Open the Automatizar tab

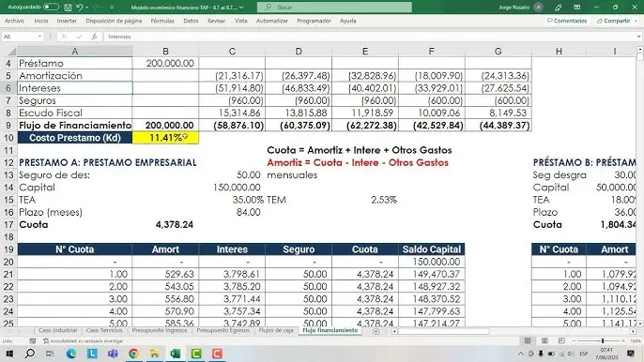tap(272, 21)
